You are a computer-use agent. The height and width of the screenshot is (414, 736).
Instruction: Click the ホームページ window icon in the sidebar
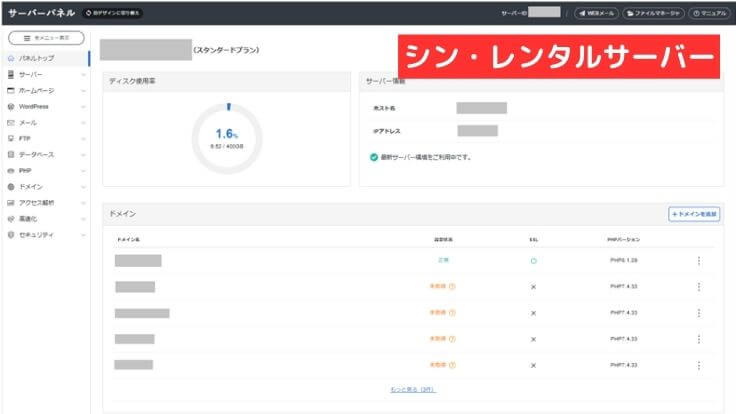(x=11, y=90)
